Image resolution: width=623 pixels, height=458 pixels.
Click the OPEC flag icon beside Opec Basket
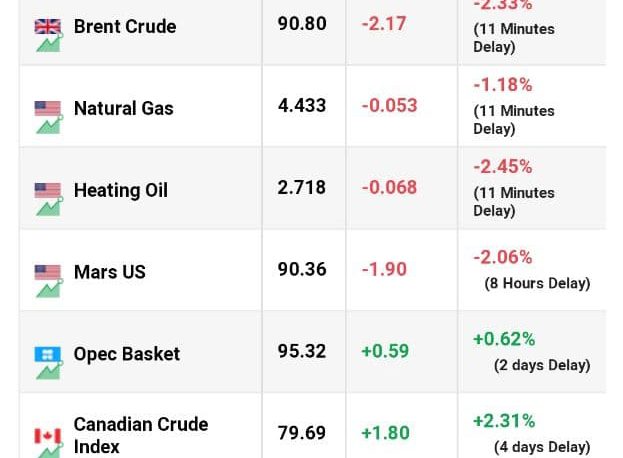48,354
